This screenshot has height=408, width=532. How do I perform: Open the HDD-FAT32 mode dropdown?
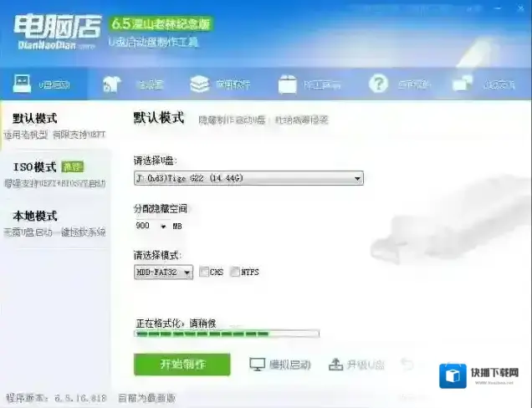tap(164, 272)
